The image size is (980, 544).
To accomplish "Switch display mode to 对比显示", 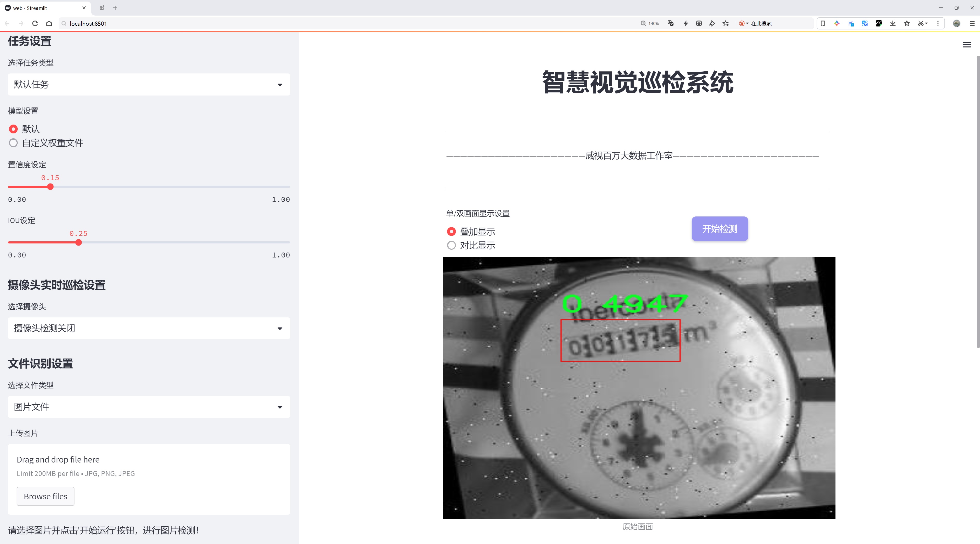I will tap(451, 245).
